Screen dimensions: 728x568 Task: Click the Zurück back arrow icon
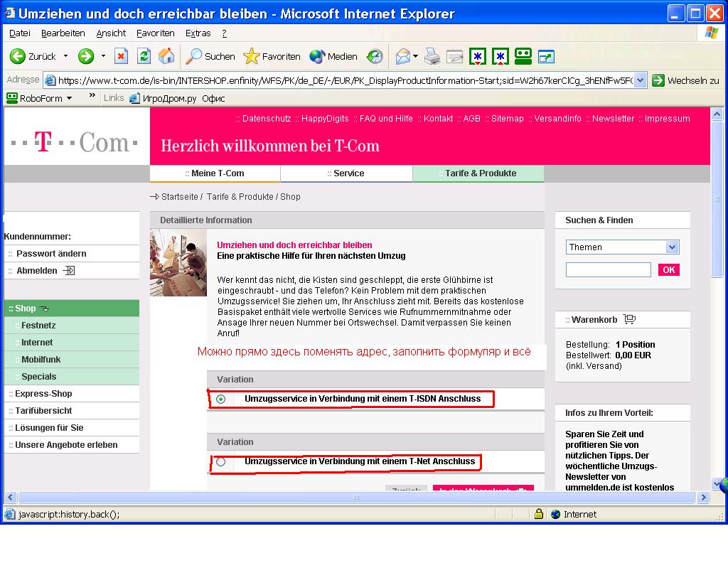click(x=18, y=56)
